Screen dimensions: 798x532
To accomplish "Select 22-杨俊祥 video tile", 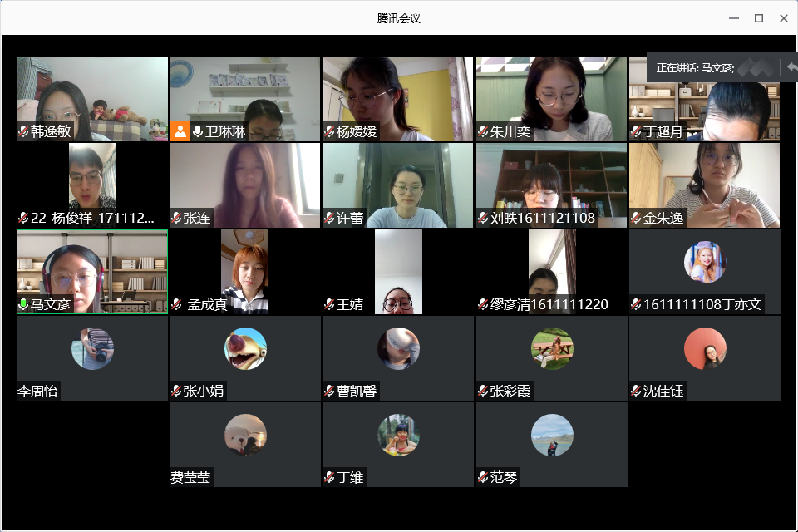I will (92, 185).
